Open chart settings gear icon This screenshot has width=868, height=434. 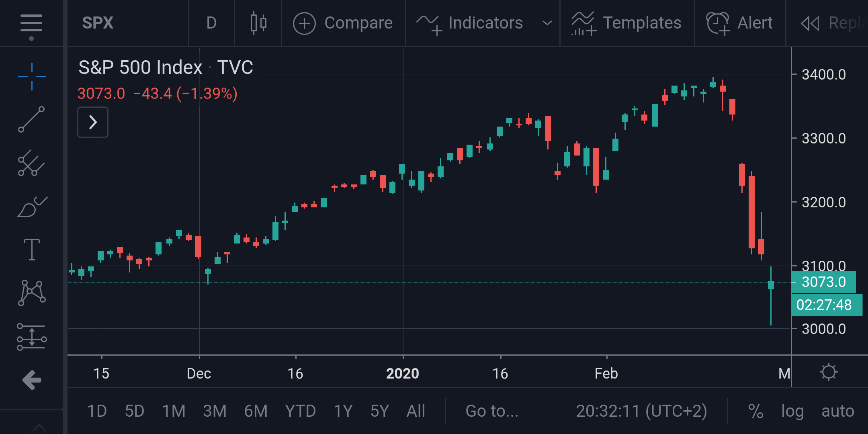[829, 372]
